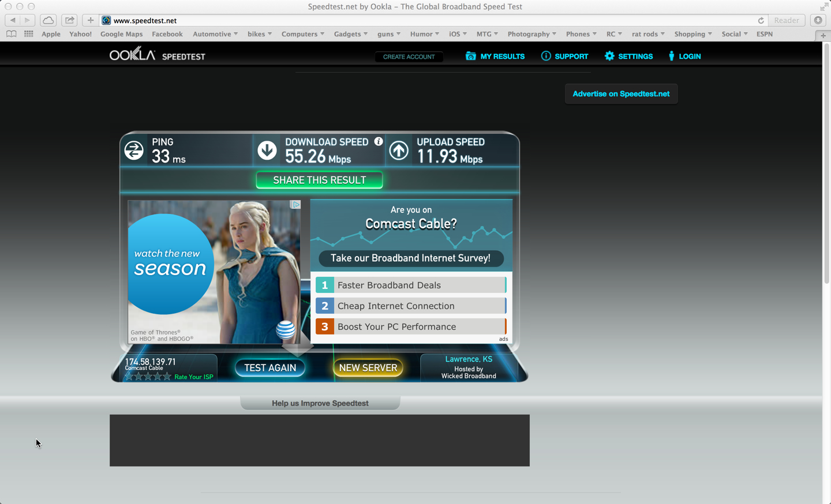
Task: Open iCloud Tabs cloud icon
Action: tap(48, 20)
